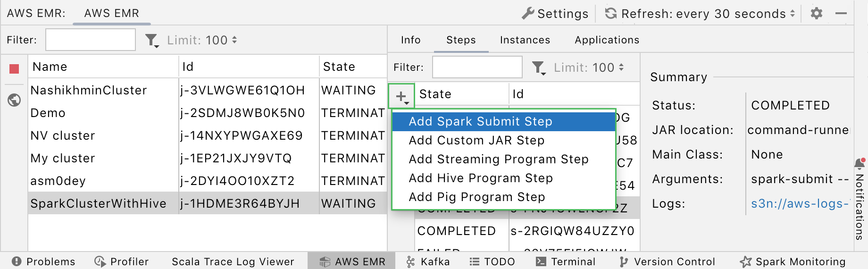The height and width of the screenshot is (269, 868).
Task: Select the My cluster row
Action: (x=208, y=158)
